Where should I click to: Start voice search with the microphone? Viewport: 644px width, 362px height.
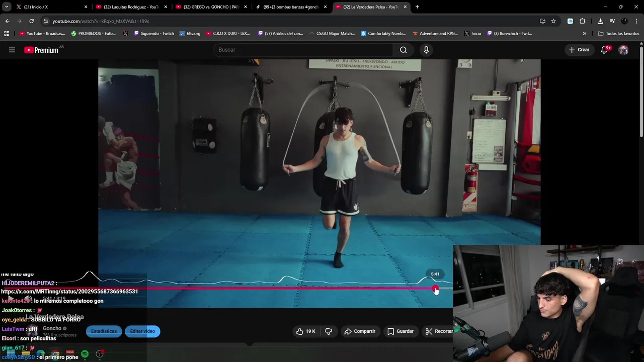click(426, 50)
